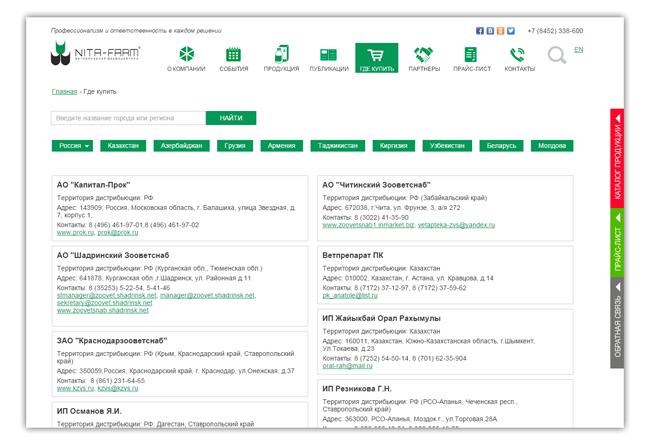Email kzvs@kzvs.ru link
The image size is (650, 445).
pyautogui.click(x=118, y=389)
